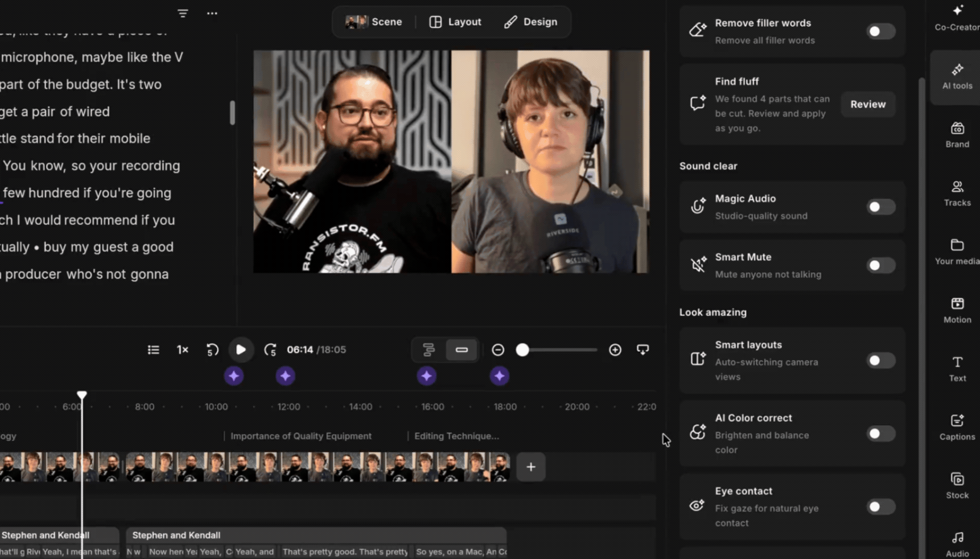The width and height of the screenshot is (980, 559).
Task: Click the transcript panel scrollbar
Action: (232, 113)
